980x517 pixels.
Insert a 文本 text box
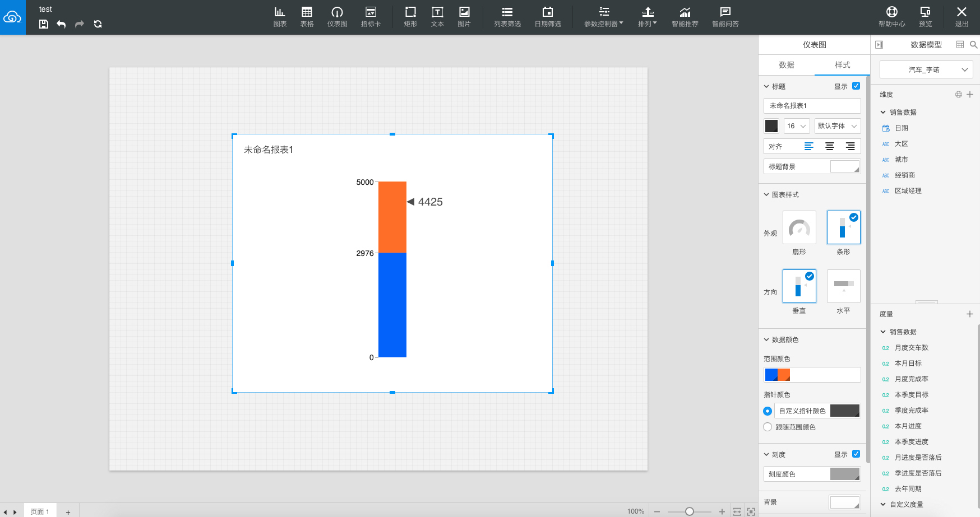pyautogui.click(x=437, y=17)
